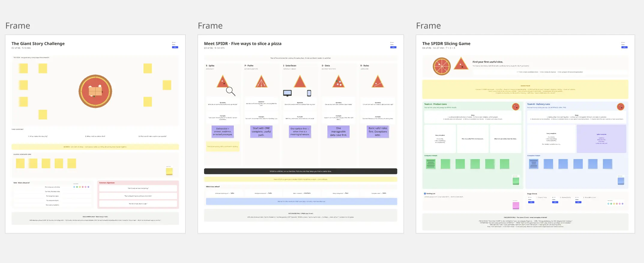Select Team A's lined green candidate story note
644x263 pixels.
click(x=431, y=164)
